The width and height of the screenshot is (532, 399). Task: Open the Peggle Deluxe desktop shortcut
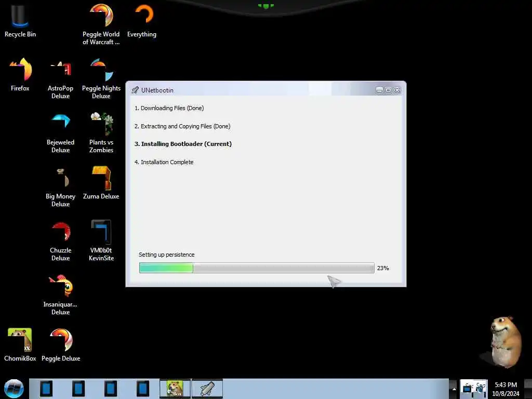point(61,345)
